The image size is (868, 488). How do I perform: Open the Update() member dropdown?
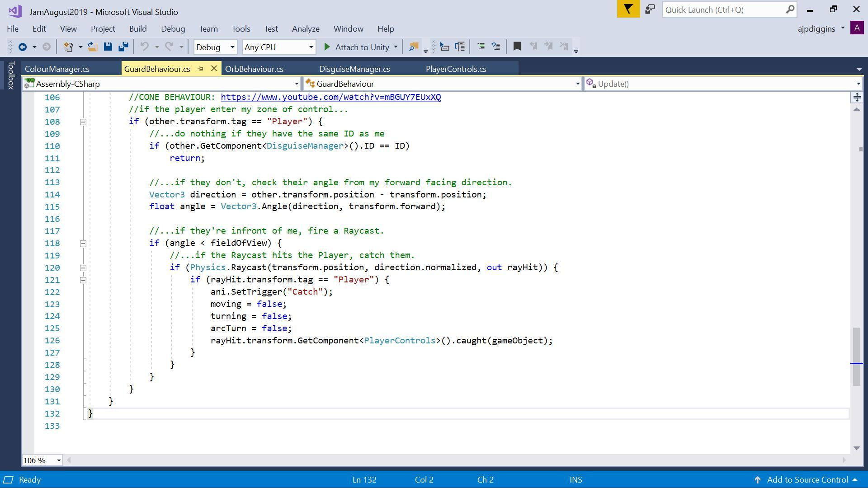tap(723, 84)
